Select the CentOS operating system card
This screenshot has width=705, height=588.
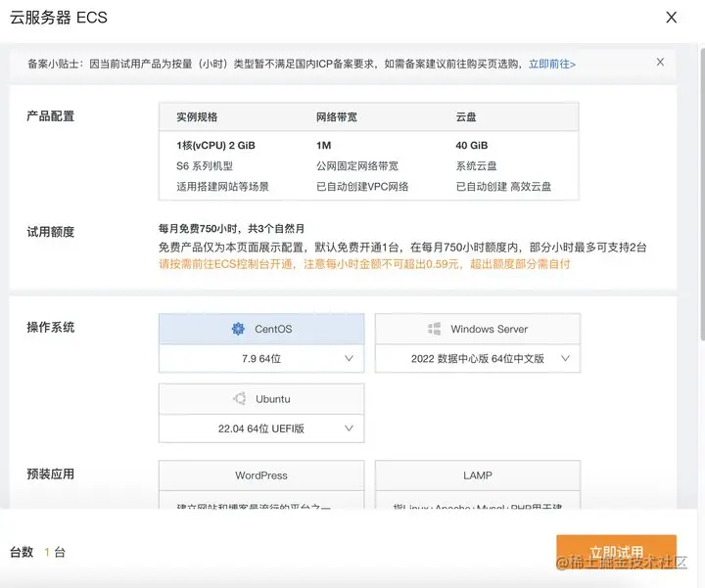coord(261,329)
